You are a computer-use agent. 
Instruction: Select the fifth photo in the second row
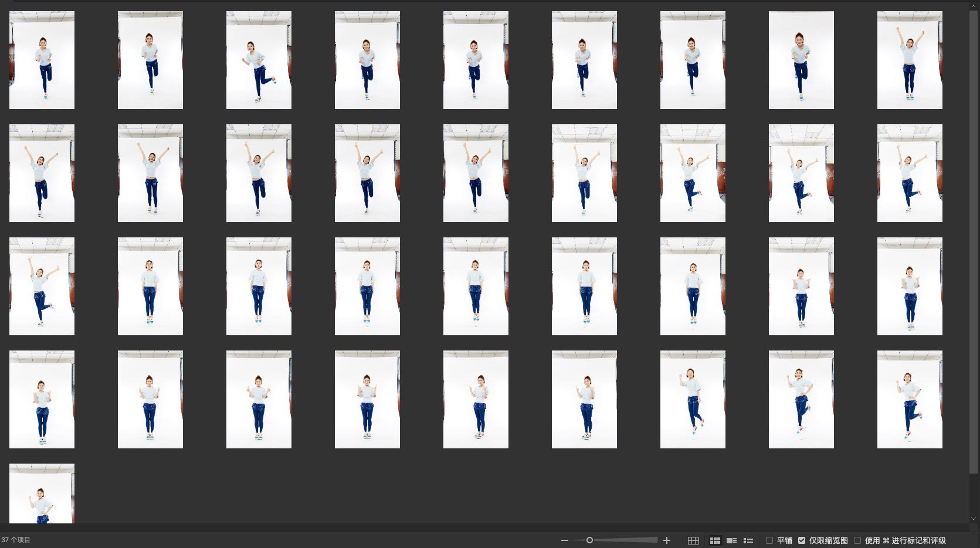click(476, 173)
